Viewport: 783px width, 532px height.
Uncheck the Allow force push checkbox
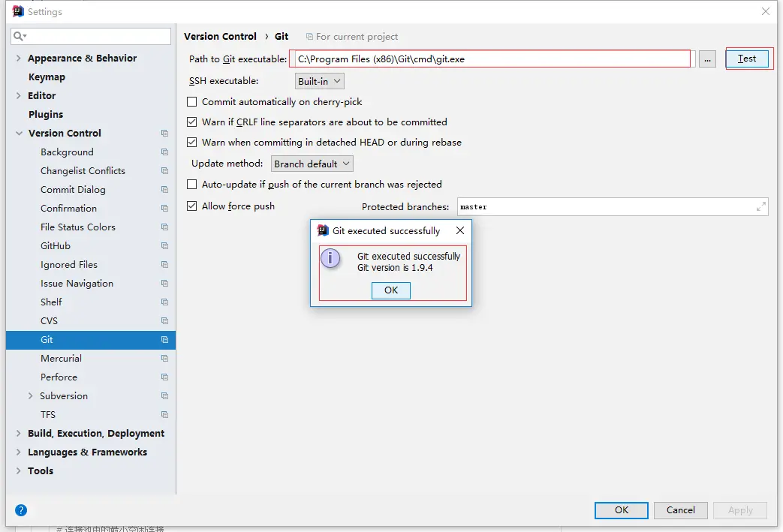pos(191,206)
